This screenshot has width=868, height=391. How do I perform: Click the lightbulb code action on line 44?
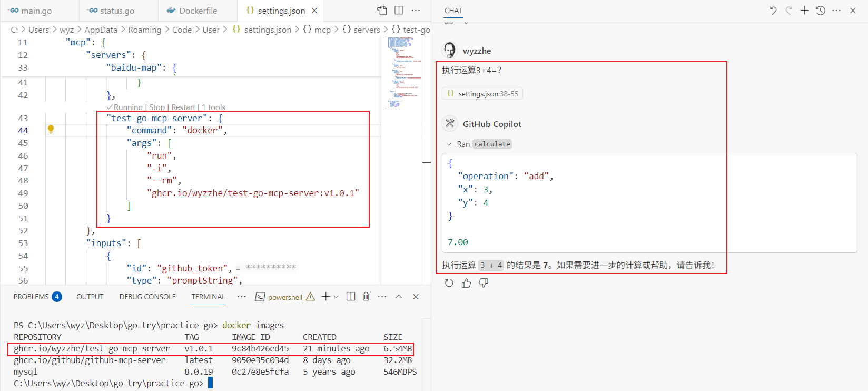pos(51,130)
